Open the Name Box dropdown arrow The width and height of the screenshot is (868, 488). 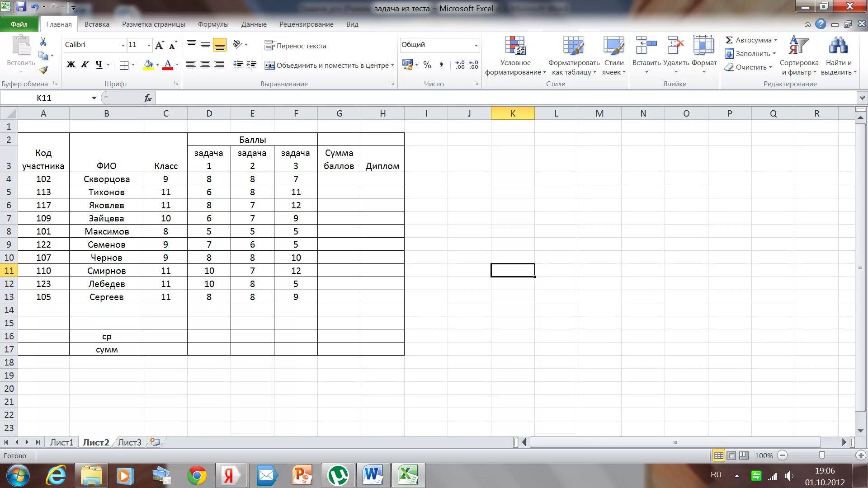click(94, 98)
